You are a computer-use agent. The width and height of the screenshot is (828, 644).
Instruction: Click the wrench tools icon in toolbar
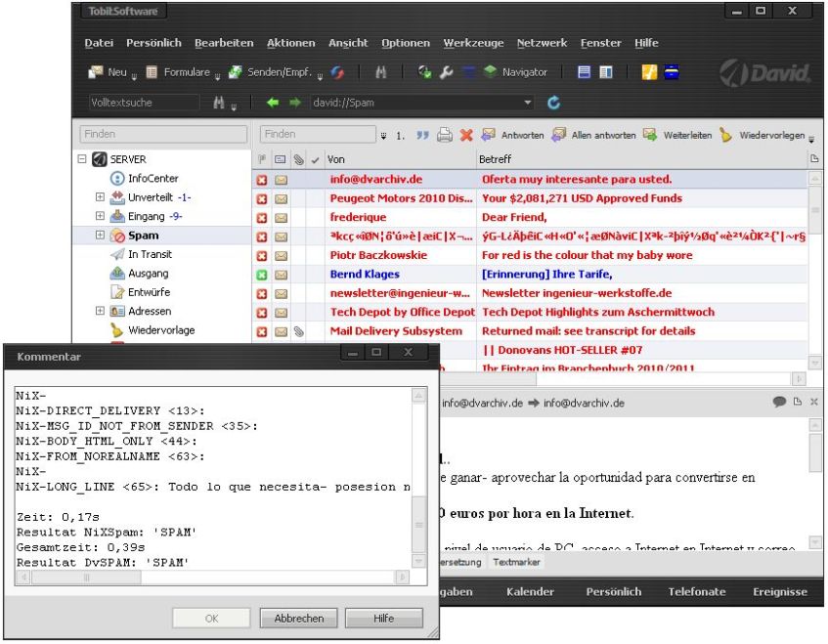447,72
